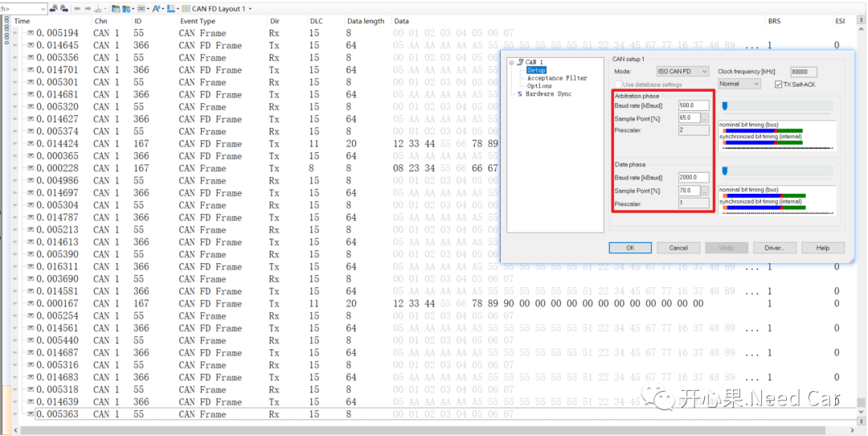
Task: Click the Find Next binoculars icon
Action: (x=64, y=8)
